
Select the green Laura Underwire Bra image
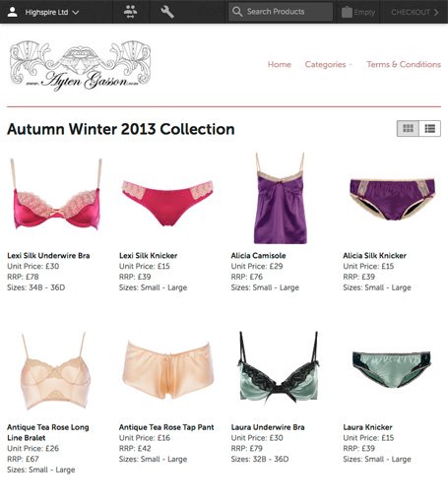[279, 367]
